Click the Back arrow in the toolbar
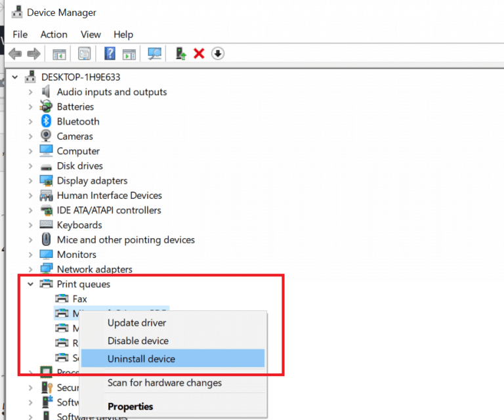Viewport: 504px width, 420px height. click(x=15, y=54)
